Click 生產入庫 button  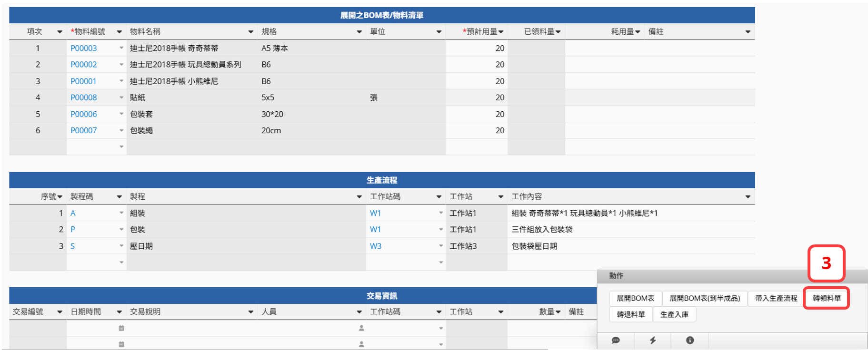674,314
